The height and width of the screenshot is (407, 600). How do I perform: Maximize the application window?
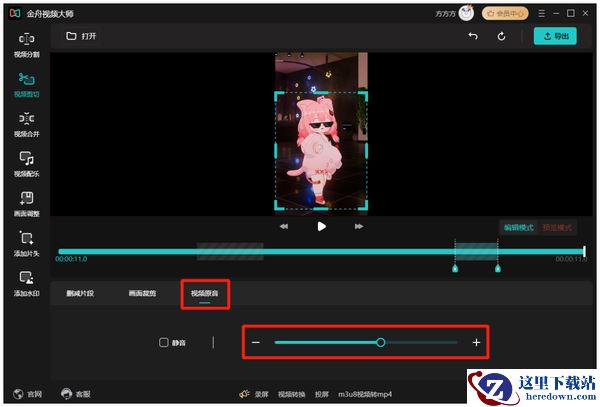click(571, 13)
